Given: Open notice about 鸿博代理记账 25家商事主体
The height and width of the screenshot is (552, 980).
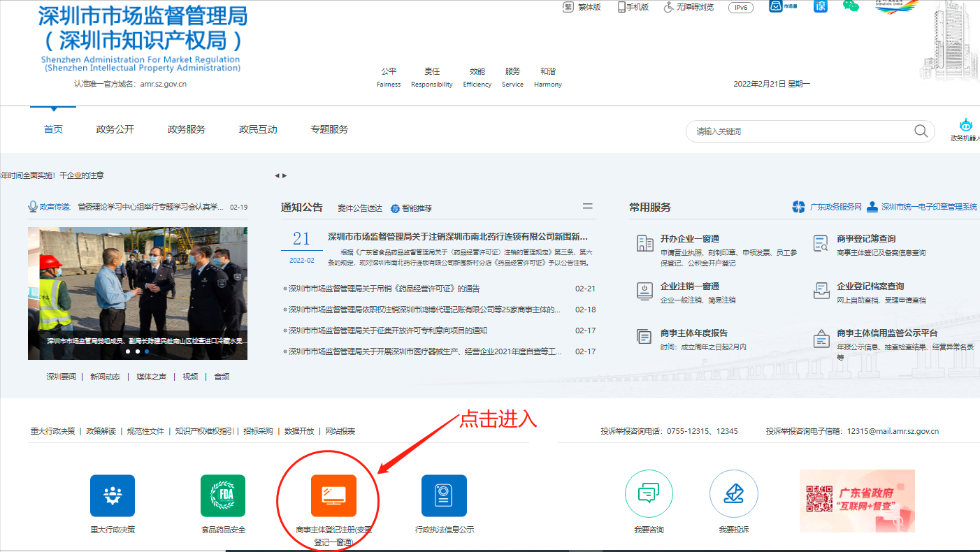Looking at the screenshot, I should (x=424, y=310).
